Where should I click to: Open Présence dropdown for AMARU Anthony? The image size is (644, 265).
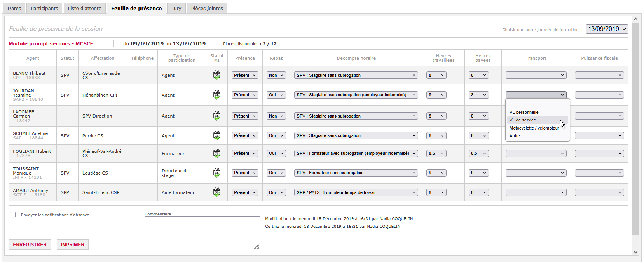coord(245,192)
